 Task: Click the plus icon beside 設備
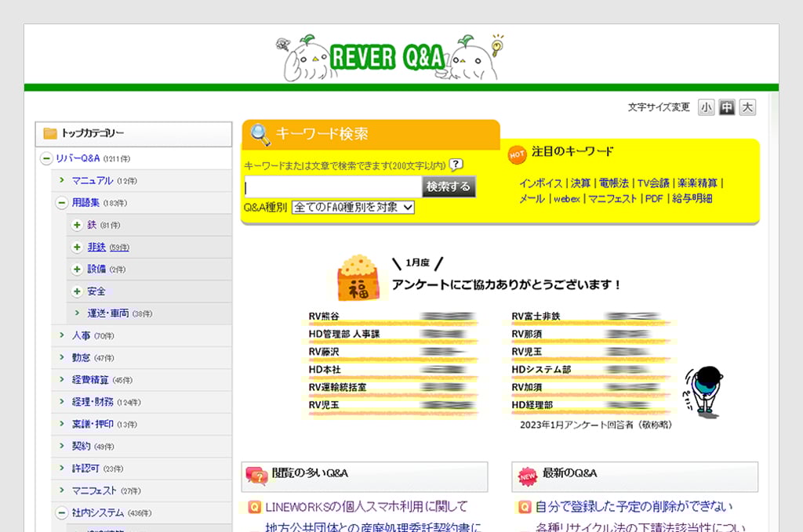click(77, 270)
